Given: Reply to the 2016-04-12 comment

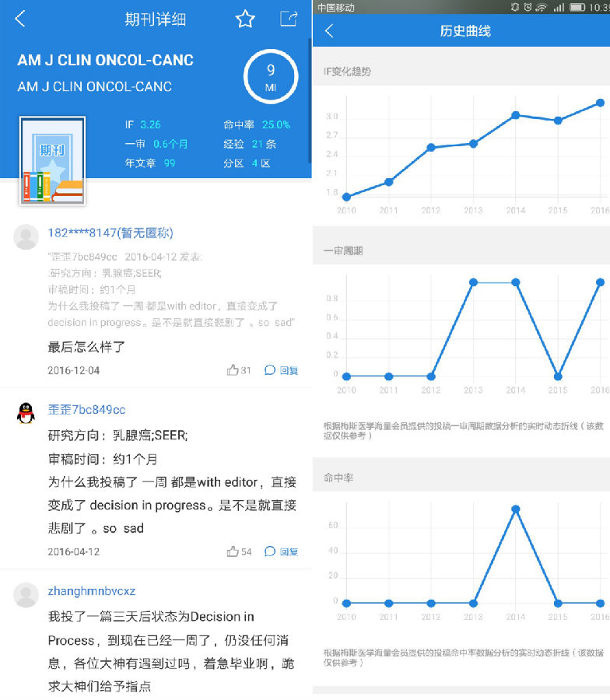Looking at the screenshot, I should [281, 551].
